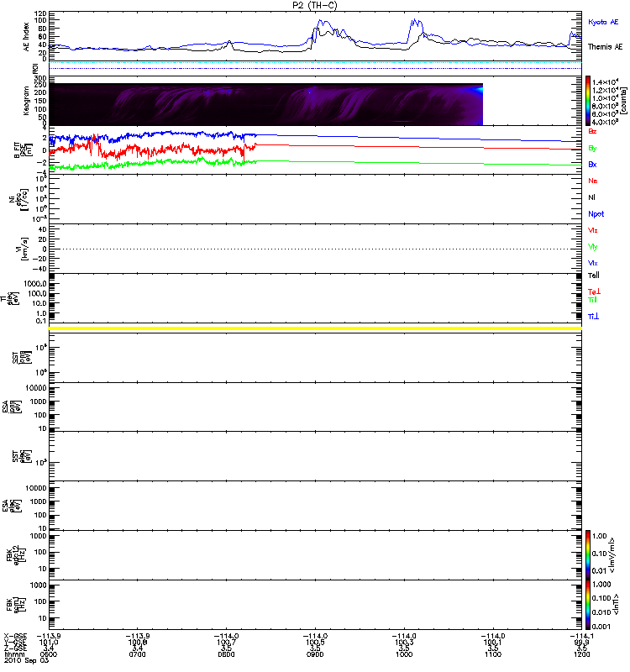630x672 pixels.
Task: Click the SST elec [eV] axis label
Action: (22, 456)
